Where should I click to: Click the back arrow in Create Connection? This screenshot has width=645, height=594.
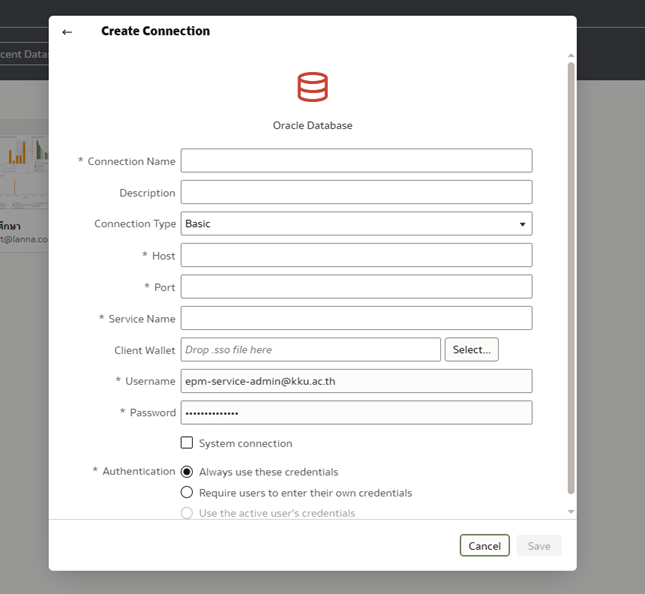tap(67, 32)
